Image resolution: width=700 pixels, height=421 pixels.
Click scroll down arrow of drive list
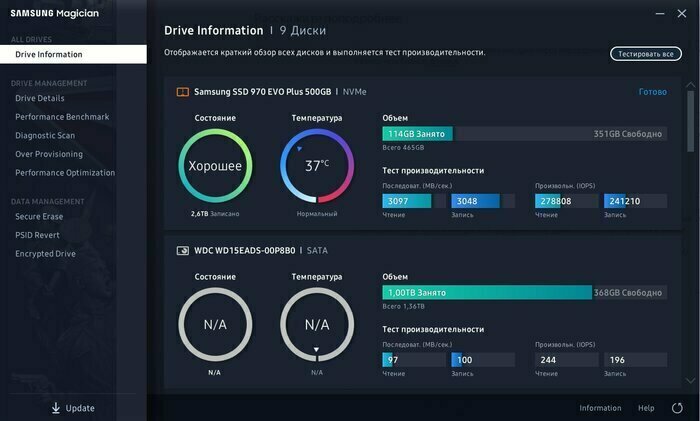coord(691,380)
